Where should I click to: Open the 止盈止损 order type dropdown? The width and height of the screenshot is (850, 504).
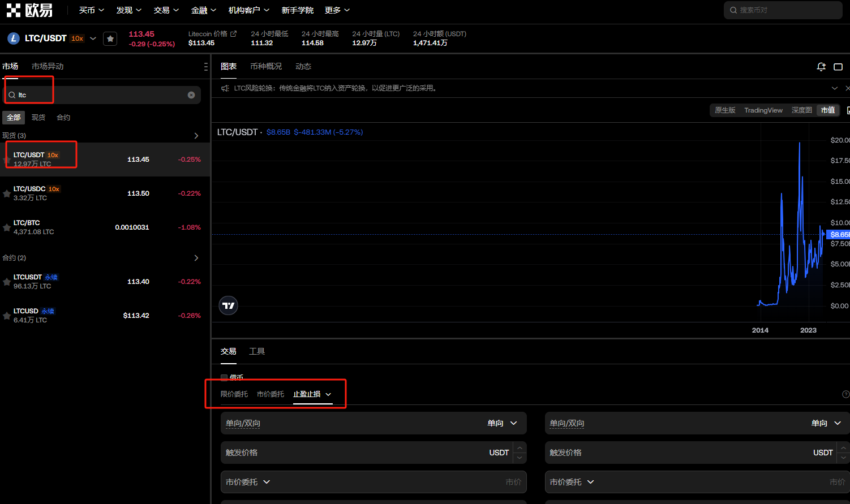click(312, 394)
